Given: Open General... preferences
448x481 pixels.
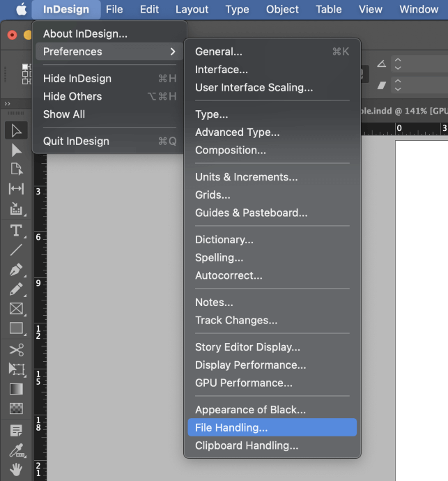Looking at the screenshot, I should (x=272, y=52).
